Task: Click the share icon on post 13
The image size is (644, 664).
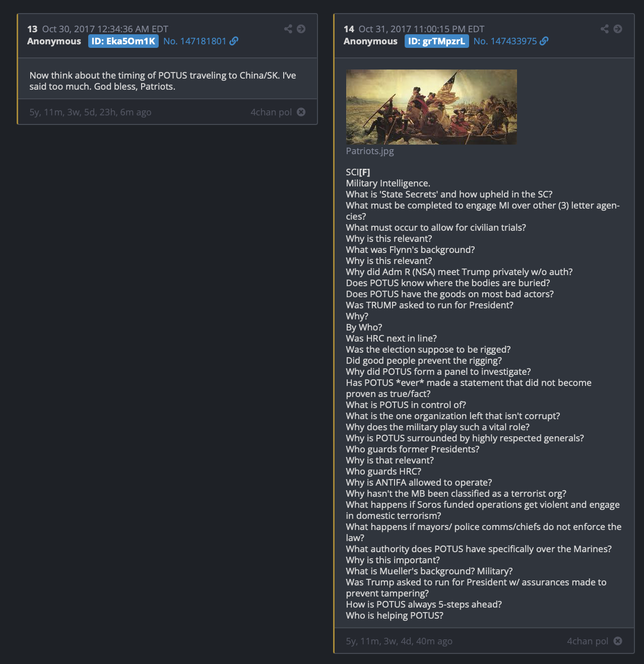Action: tap(288, 29)
